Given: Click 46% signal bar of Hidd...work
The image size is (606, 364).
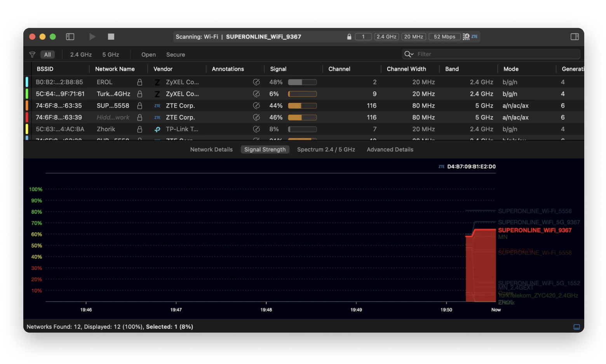Looking at the screenshot, I should click(x=302, y=117).
